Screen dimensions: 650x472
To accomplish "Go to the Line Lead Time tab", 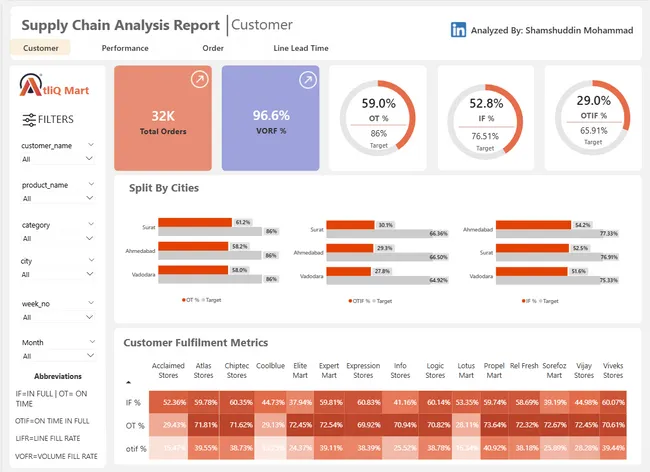I will (x=300, y=48).
